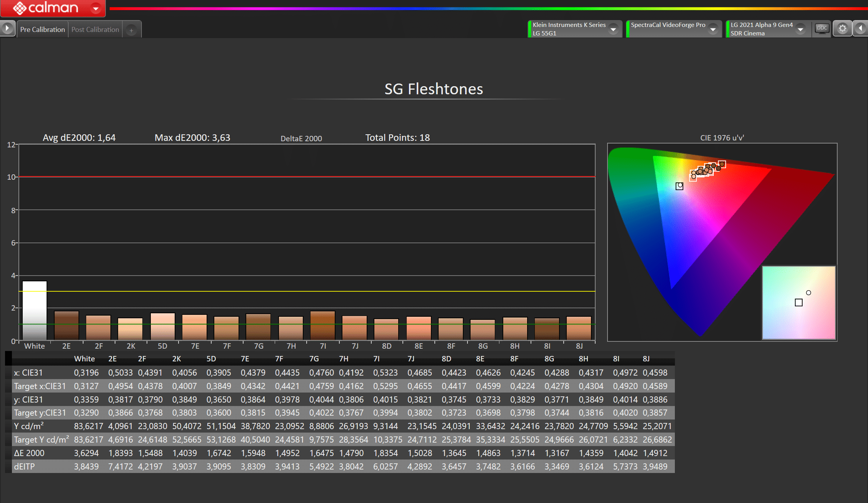Click the DDC display control icon

821,28
